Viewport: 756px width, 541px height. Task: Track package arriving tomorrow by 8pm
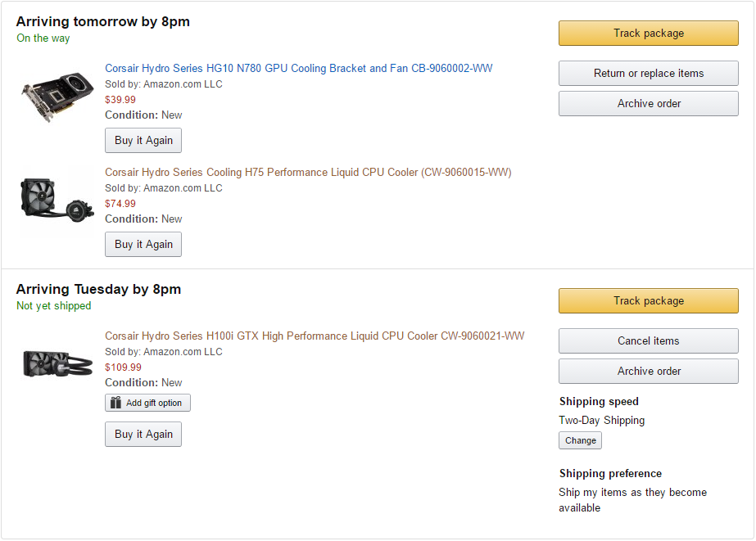(x=649, y=34)
